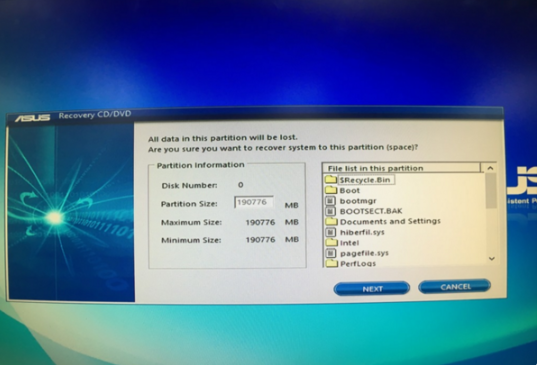Click the 'File list in this partition' header
This screenshot has height=365, width=537.
tap(401, 168)
